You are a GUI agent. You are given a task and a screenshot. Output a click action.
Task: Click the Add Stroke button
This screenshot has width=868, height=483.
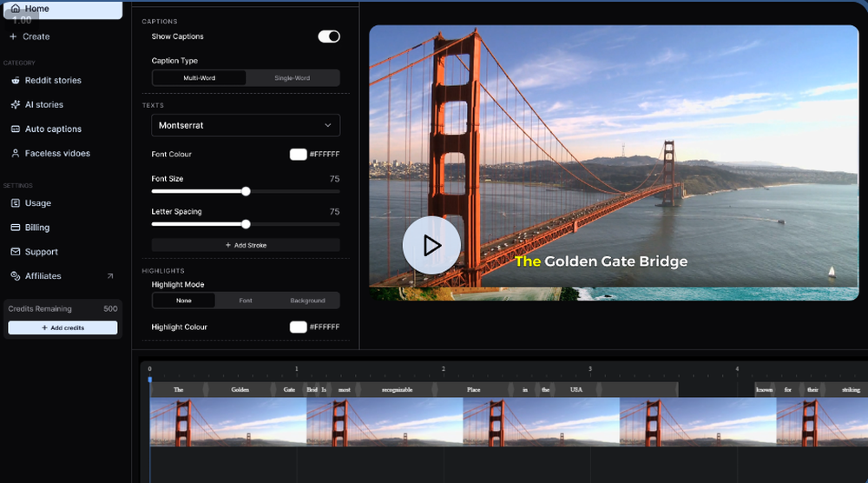[x=246, y=246]
